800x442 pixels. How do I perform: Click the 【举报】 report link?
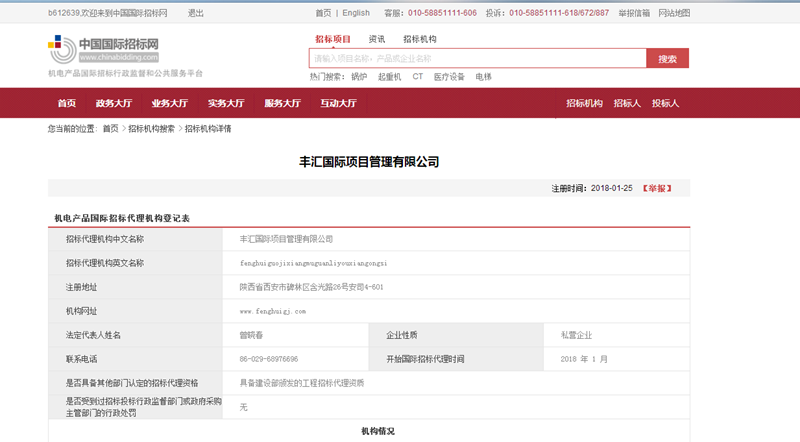(657, 188)
